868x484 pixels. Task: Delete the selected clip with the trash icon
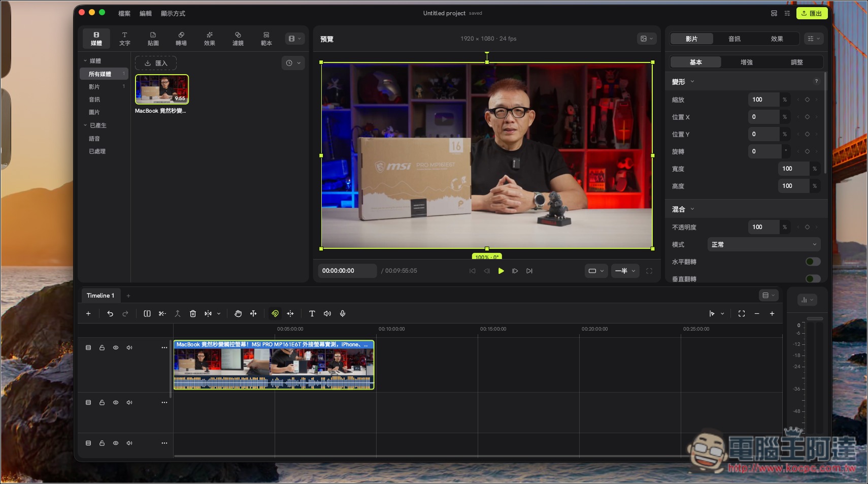pyautogui.click(x=193, y=314)
